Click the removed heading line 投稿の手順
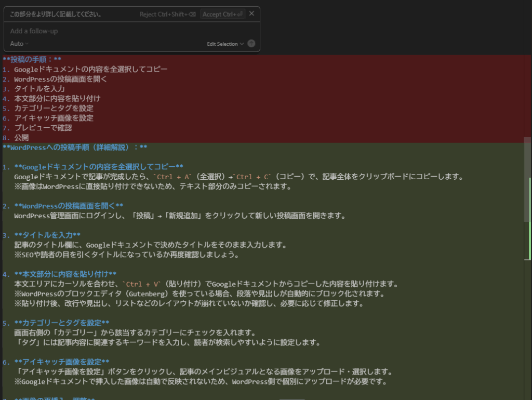 coord(32,59)
